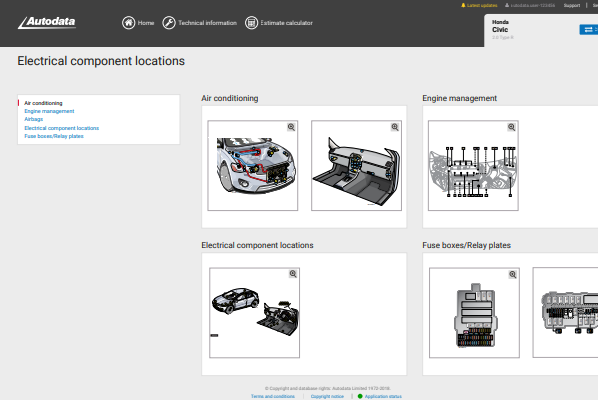This screenshot has width=598, height=400.
Task: Magnify the car engine air conditioning image
Action: 291,127
